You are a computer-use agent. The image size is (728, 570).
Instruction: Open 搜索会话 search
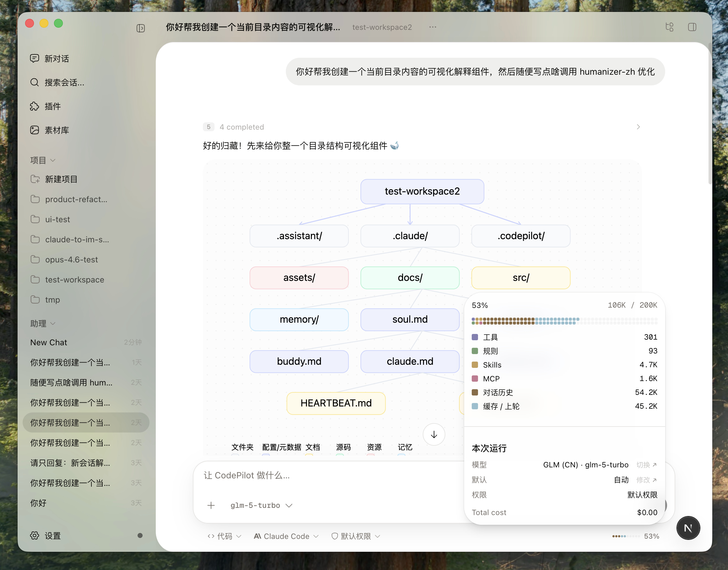pos(57,83)
